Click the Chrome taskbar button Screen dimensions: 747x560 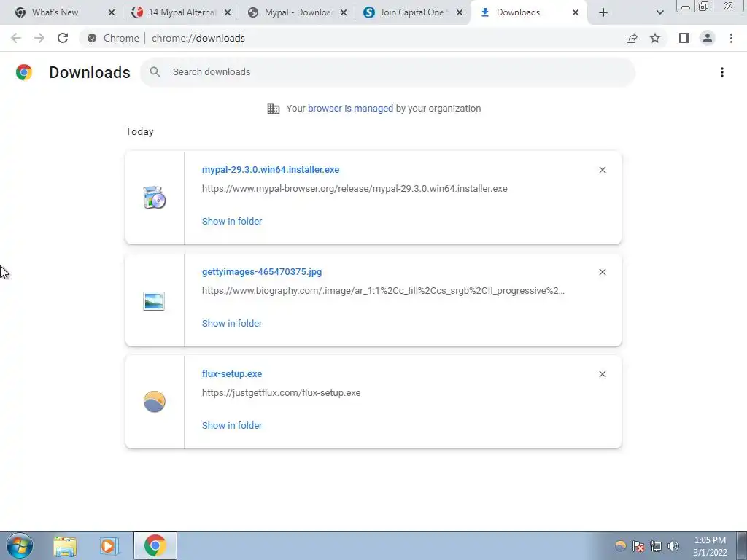pos(155,545)
